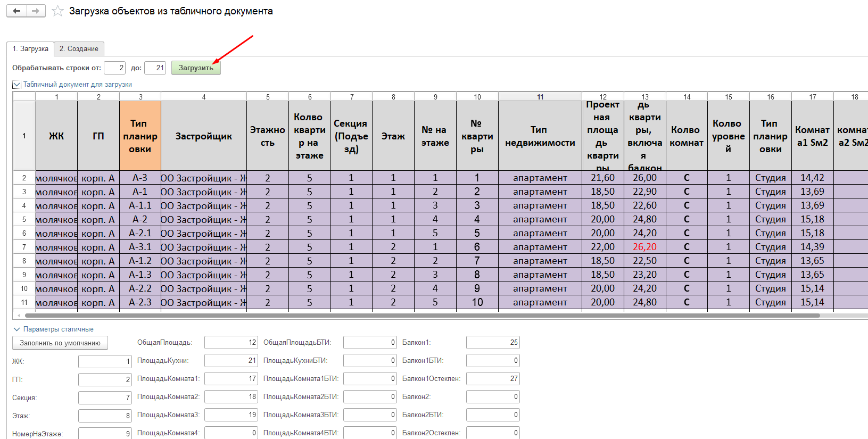The width and height of the screenshot is (868, 439).
Task: Select the 'Тип недвижимости' header cell
Action: pos(540,136)
